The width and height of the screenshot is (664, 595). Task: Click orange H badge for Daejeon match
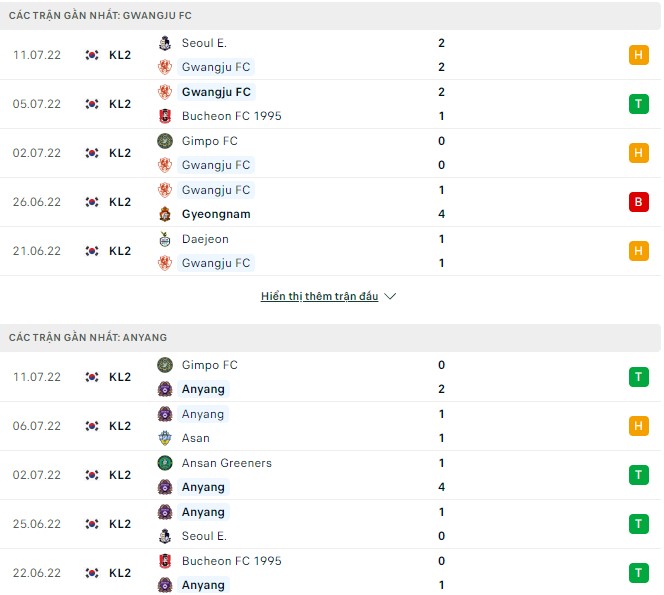pyautogui.click(x=638, y=251)
